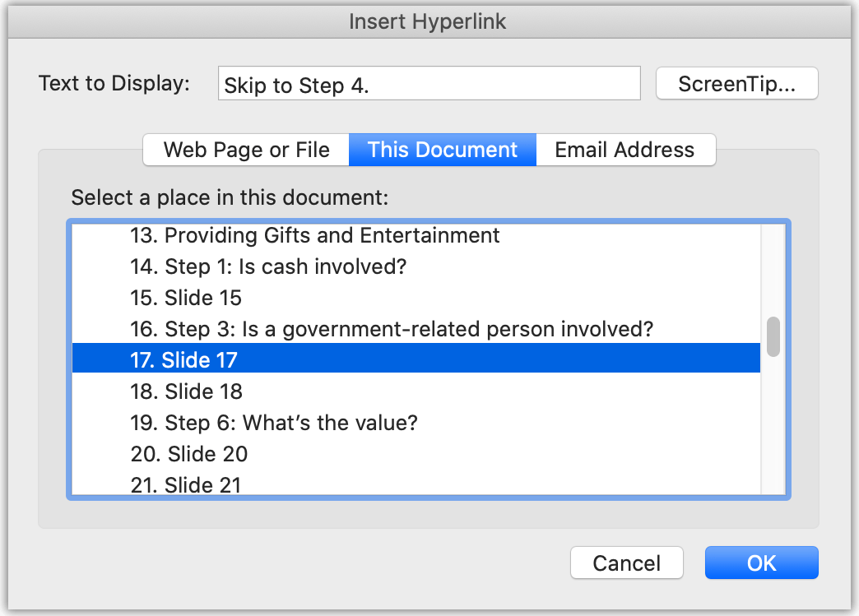Cancel the Insert Hyperlink dialog

coord(626,563)
